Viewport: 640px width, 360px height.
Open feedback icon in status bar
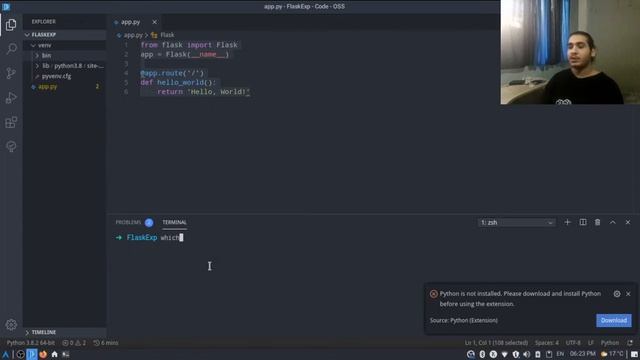point(630,343)
